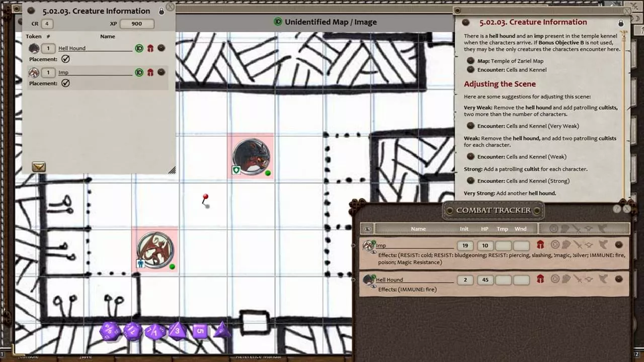This screenshot has height=362, width=644.
Task: Open Cells and Kennel (Very Weak) encounter
Action: pyautogui.click(x=470, y=126)
